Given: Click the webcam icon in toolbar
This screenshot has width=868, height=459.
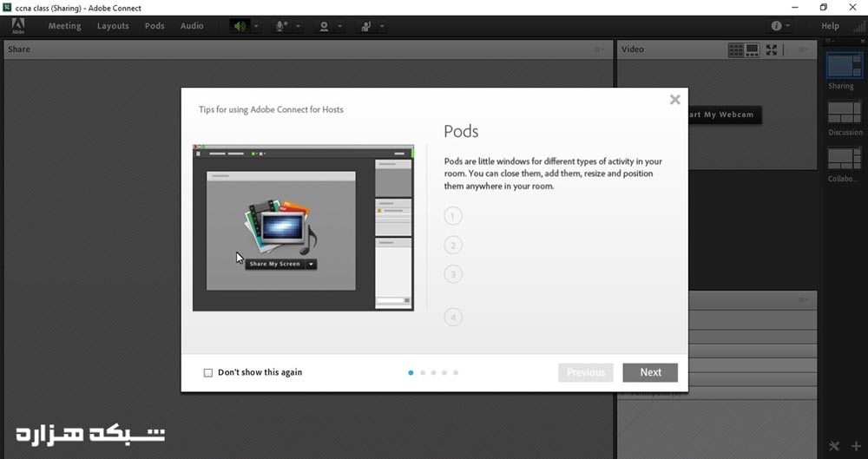Looking at the screenshot, I should pos(324,26).
